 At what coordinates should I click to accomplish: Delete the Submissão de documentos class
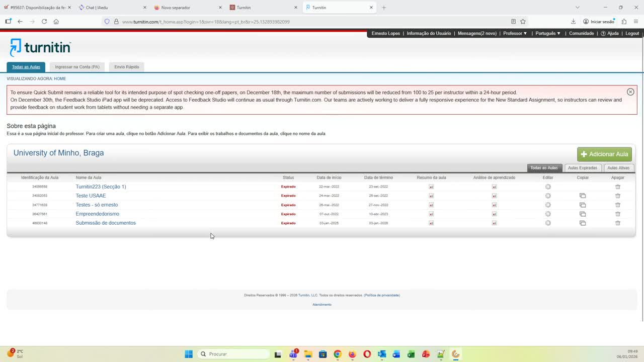point(618,223)
